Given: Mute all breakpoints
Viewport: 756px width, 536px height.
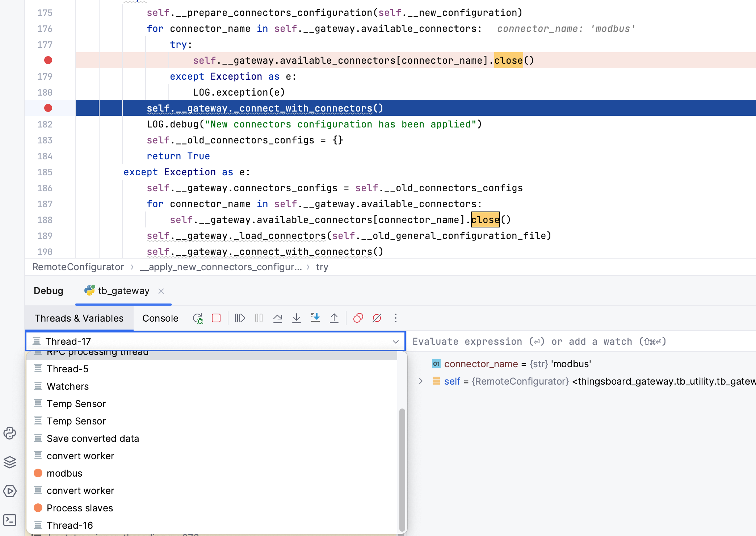Looking at the screenshot, I should (377, 318).
